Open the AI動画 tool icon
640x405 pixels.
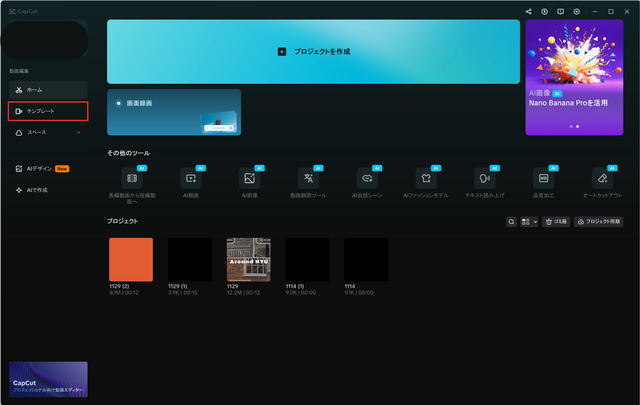(190, 179)
